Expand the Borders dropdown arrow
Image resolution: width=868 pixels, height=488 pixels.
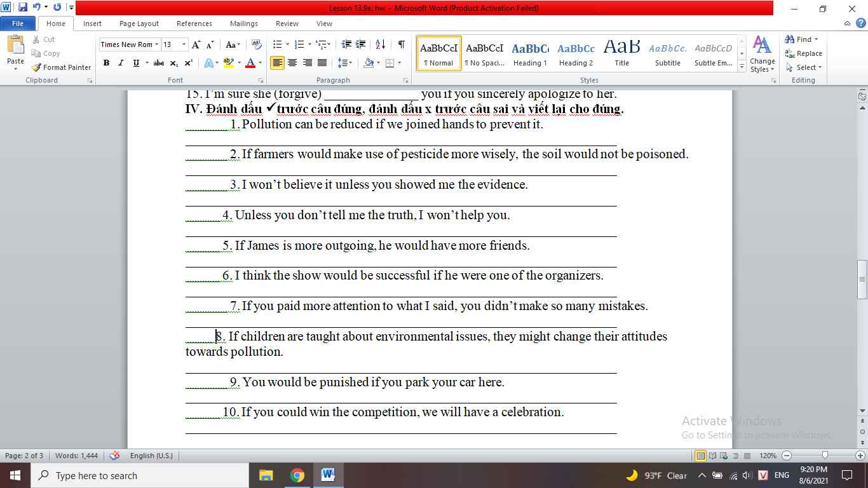pyautogui.click(x=398, y=63)
